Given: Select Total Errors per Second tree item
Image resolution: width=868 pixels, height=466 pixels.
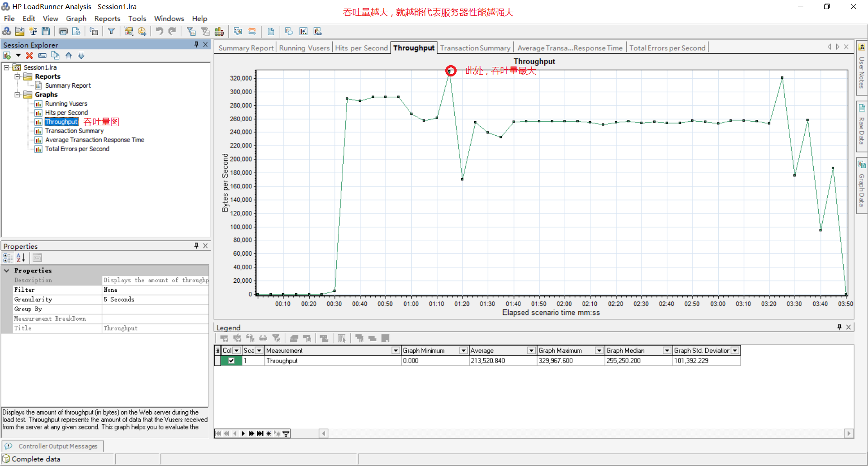Looking at the screenshot, I should [x=77, y=149].
